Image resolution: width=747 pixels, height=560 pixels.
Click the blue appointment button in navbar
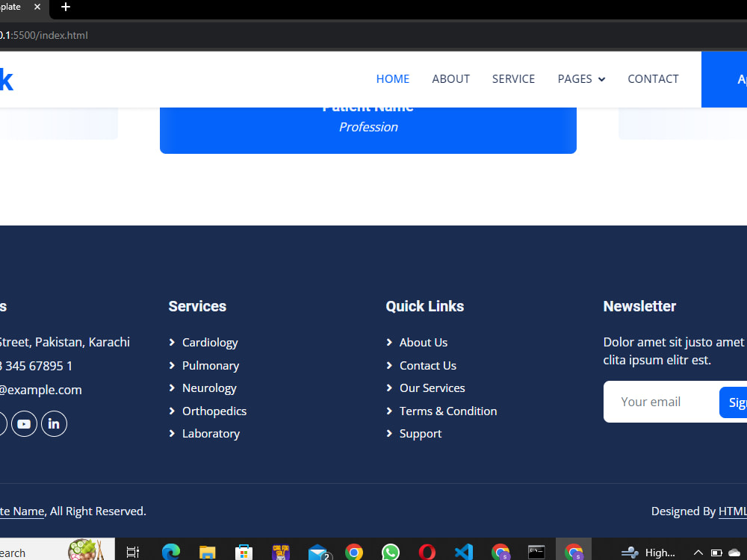(x=724, y=80)
